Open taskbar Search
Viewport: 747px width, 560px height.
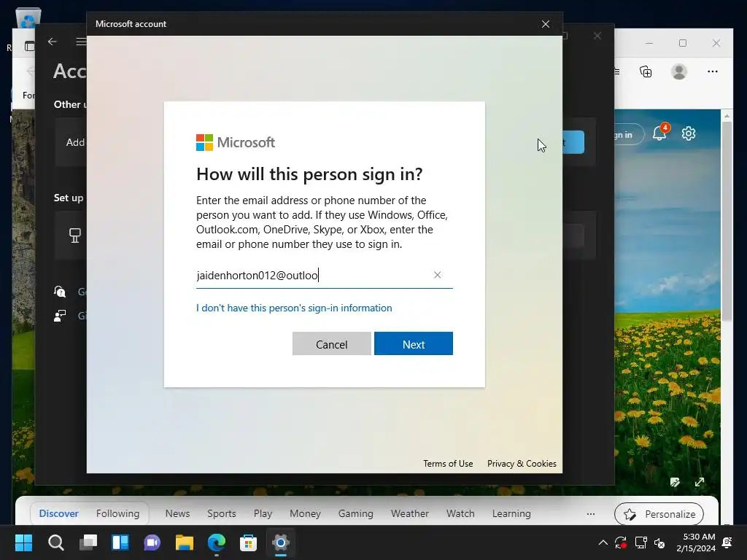(55, 542)
